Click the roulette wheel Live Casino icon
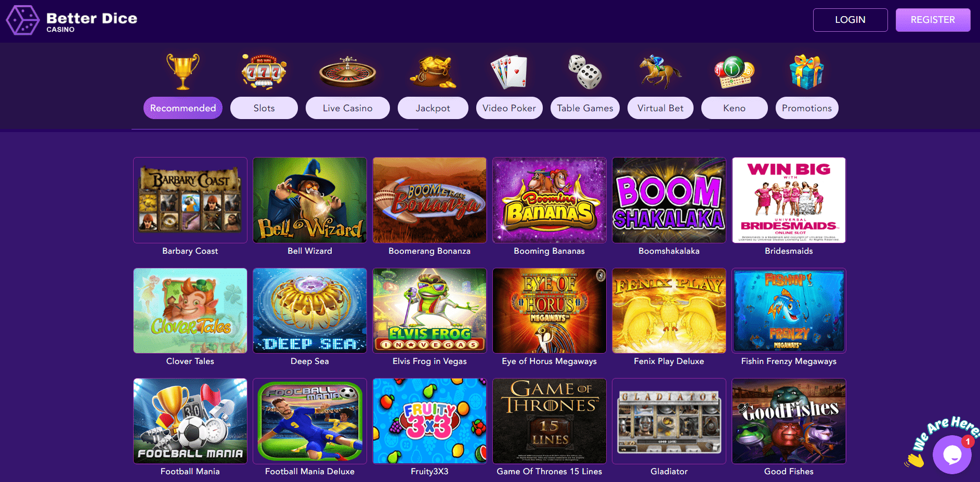The width and height of the screenshot is (980, 482). [347, 72]
